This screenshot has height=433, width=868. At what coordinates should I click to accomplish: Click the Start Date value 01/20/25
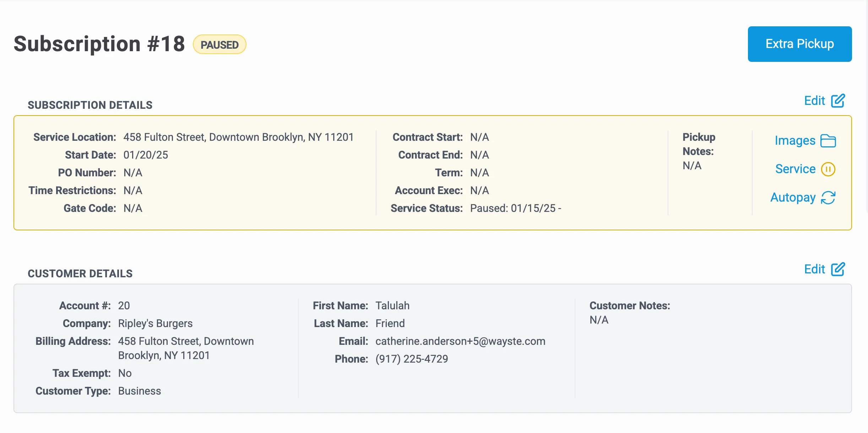pyautogui.click(x=146, y=155)
